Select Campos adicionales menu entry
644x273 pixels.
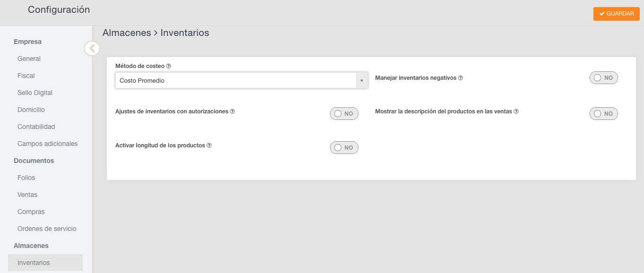click(47, 144)
